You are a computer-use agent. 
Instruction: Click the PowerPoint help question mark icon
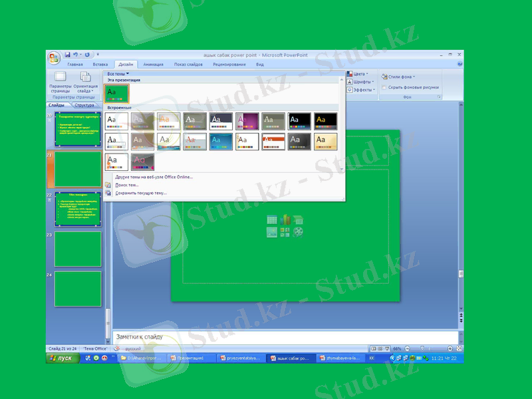[x=460, y=65]
